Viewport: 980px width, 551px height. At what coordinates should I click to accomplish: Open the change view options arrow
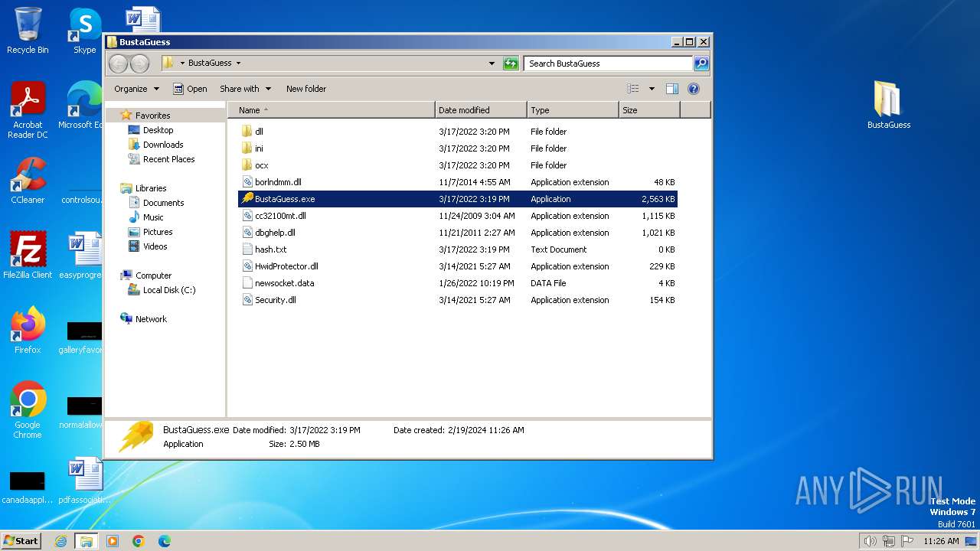[652, 89]
